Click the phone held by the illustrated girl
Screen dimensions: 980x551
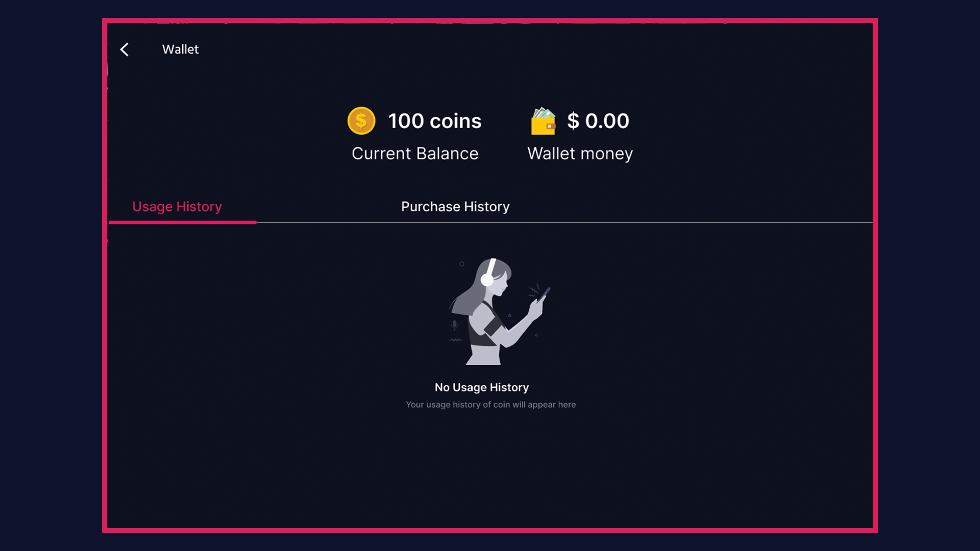[544, 294]
